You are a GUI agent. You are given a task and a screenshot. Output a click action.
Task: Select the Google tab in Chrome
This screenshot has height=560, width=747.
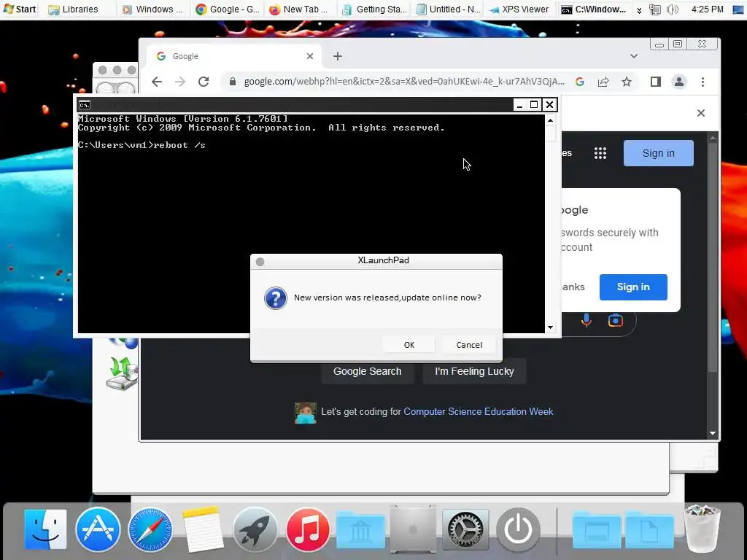tap(233, 56)
